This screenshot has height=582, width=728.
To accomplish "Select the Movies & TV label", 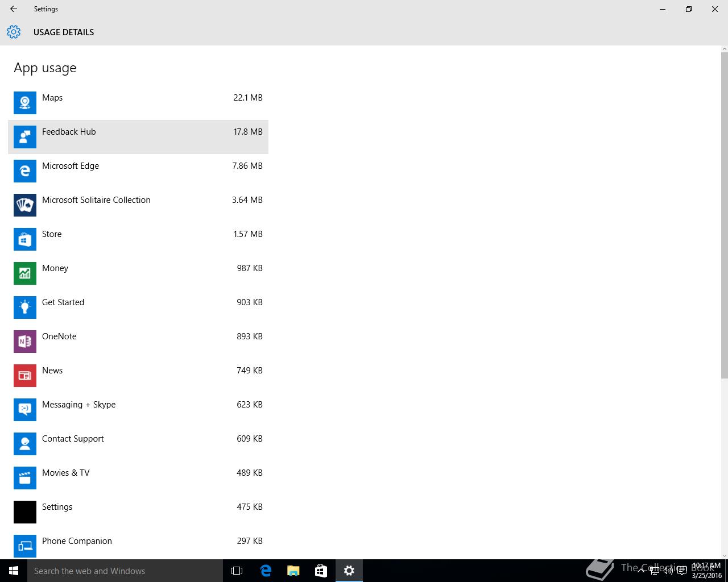I will [66, 473].
